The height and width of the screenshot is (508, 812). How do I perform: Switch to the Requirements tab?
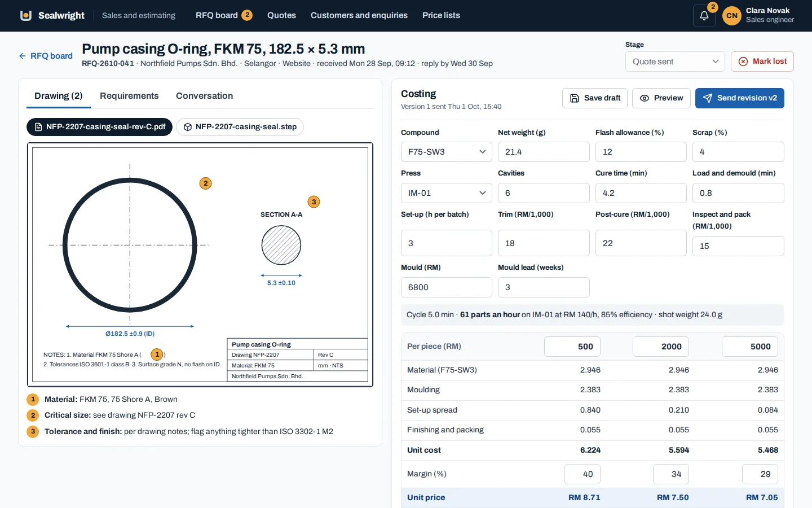129,96
